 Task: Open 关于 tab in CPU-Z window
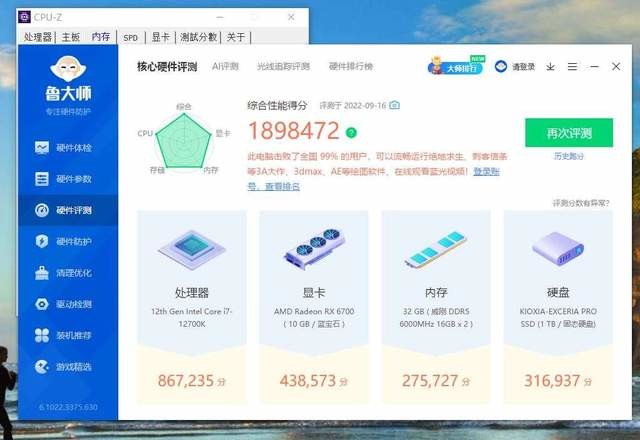(x=236, y=37)
